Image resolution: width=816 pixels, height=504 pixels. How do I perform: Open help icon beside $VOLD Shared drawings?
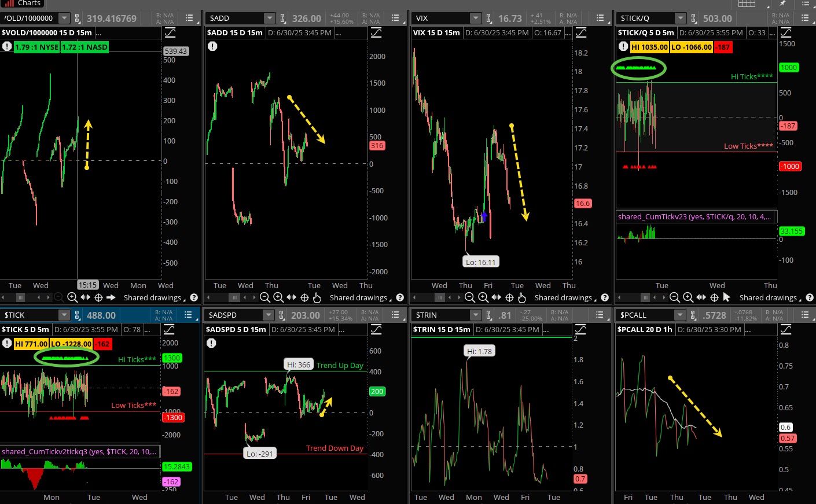(x=194, y=297)
